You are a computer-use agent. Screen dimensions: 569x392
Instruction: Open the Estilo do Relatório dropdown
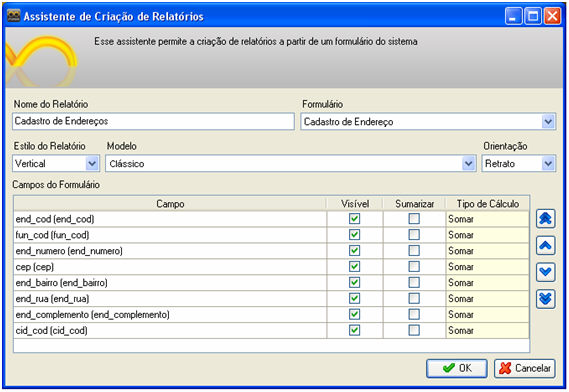(92, 164)
